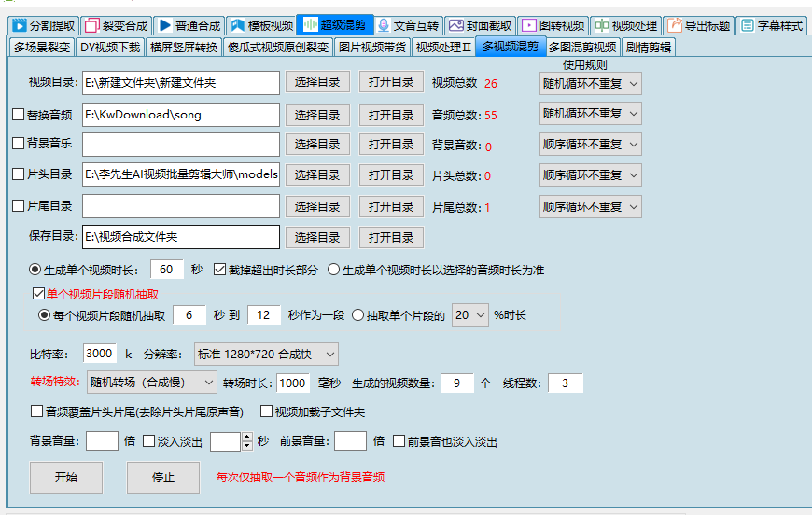This screenshot has width=812, height=515.
Task: Open the 模板视频 icon tab
Action: coord(238,25)
